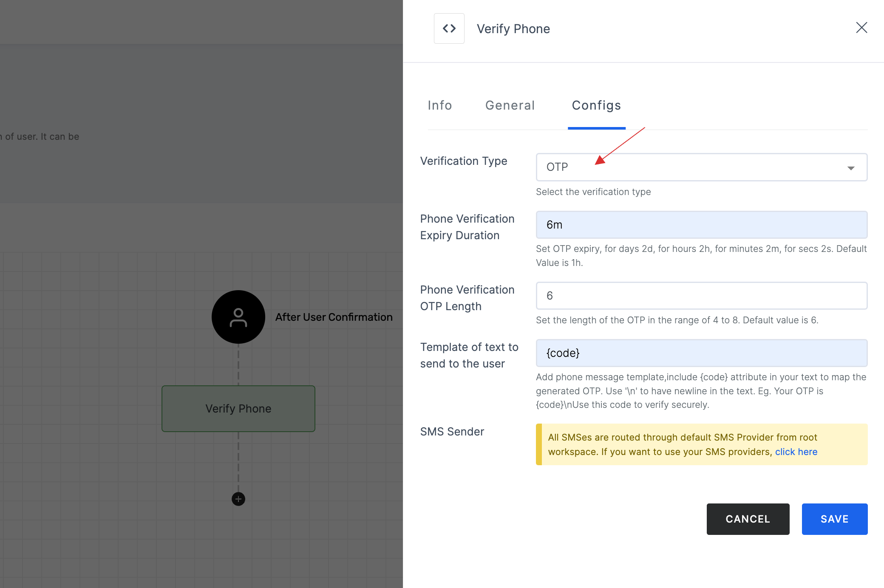Click the 'Select the verification type' hint text
This screenshot has height=588, width=884.
click(593, 192)
